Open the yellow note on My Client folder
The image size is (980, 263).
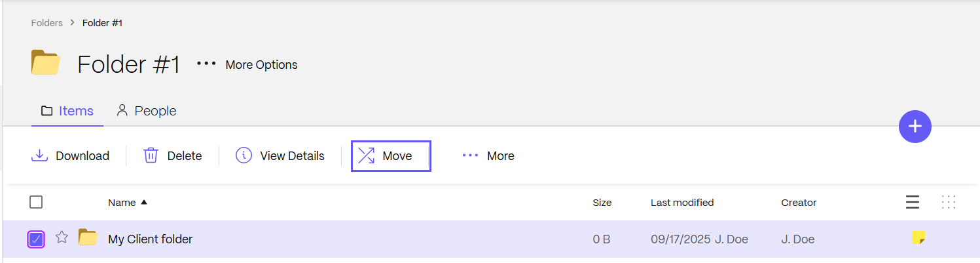[918, 238]
